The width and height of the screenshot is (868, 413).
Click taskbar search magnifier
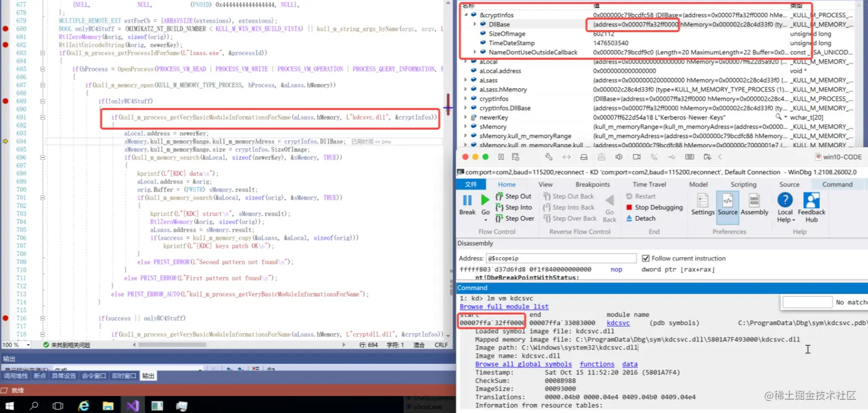(34, 406)
